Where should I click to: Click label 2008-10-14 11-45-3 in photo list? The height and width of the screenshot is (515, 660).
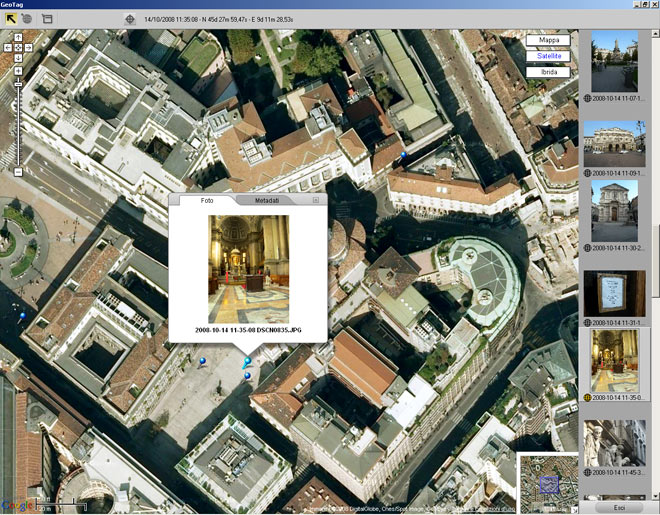[x=618, y=473]
